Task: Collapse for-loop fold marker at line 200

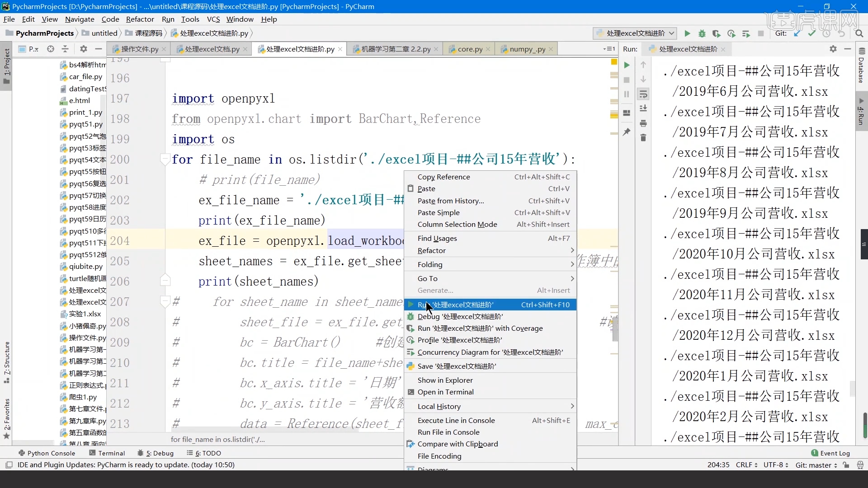Action: tap(165, 159)
